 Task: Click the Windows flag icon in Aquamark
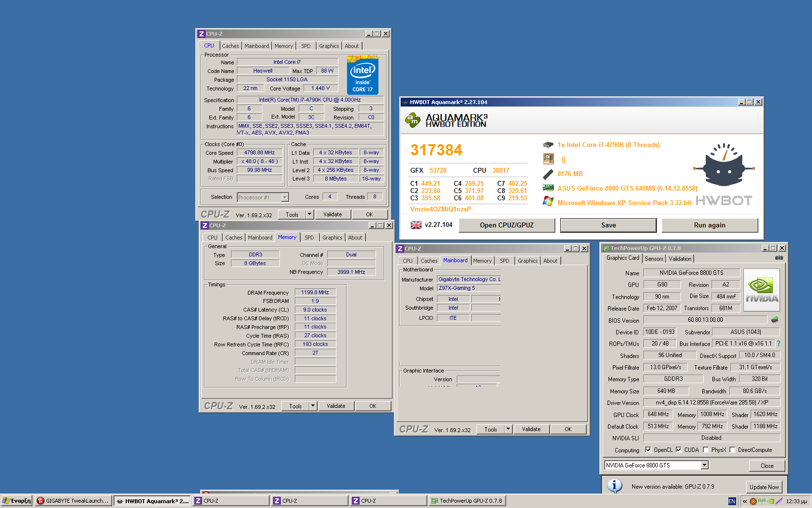[548, 201]
